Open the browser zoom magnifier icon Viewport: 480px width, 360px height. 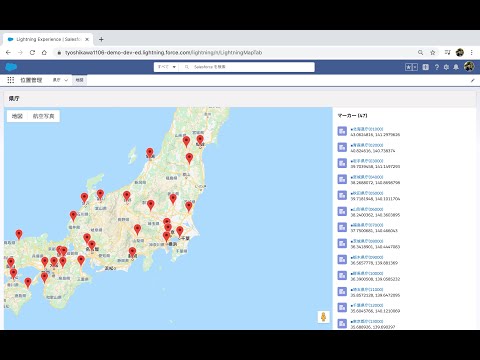(x=421, y=52)
